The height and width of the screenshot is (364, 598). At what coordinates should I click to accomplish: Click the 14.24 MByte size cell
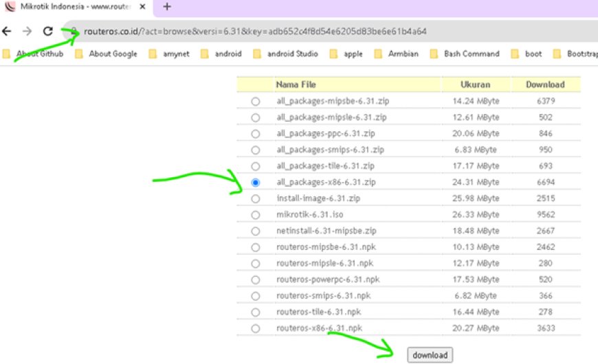point(476,101)
